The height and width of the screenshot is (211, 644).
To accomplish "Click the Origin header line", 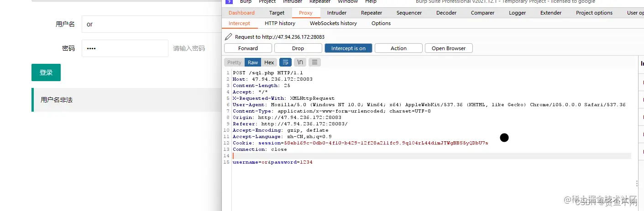I will pos(287,118).
